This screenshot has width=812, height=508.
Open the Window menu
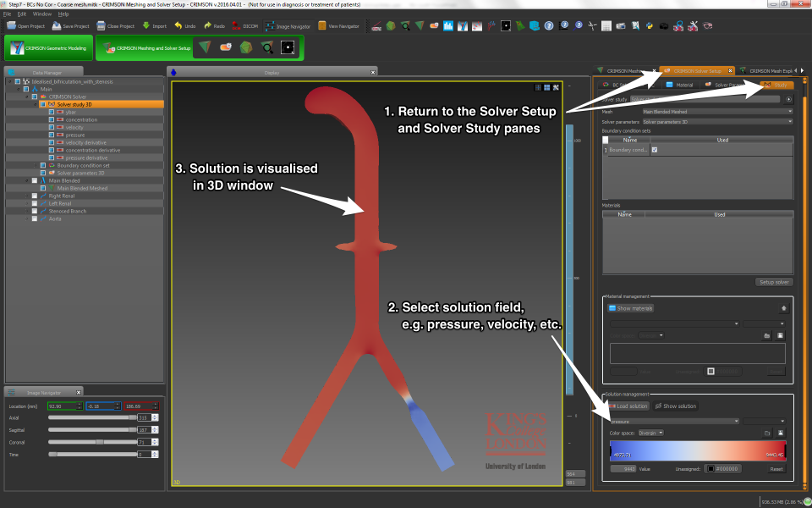tap(41, 14)
